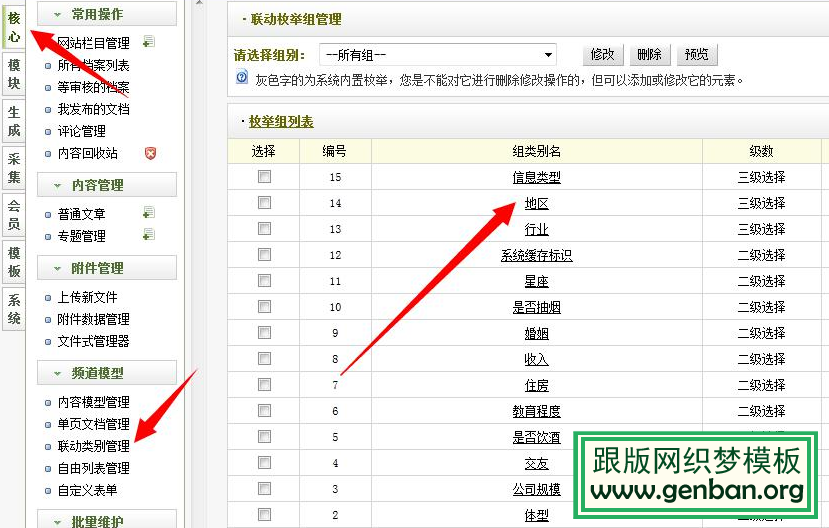Tick the checkbox for row 9 婚姻

coord(264,332)
